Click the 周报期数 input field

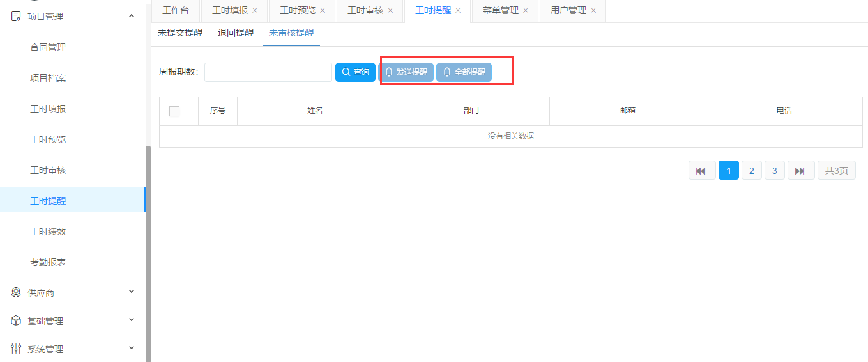(268, 72)
